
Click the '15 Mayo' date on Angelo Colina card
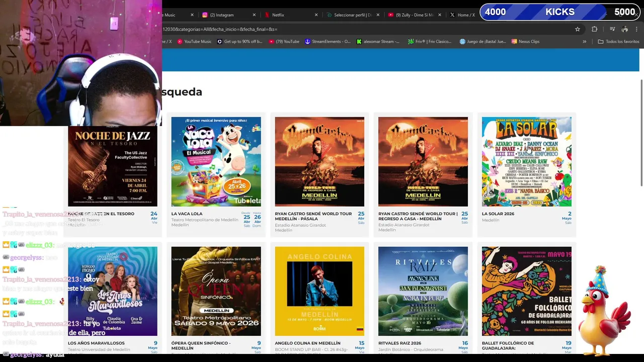(x=360, y=346)
